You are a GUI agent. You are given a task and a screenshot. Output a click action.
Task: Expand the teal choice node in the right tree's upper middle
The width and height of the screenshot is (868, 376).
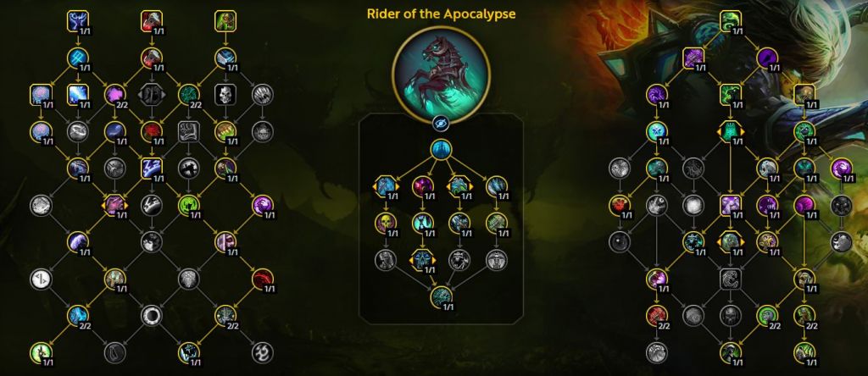(x=730, y=131)
